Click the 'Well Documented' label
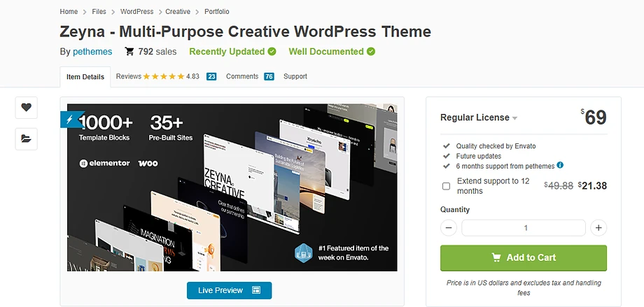644x307 pixels. [326, 52]
